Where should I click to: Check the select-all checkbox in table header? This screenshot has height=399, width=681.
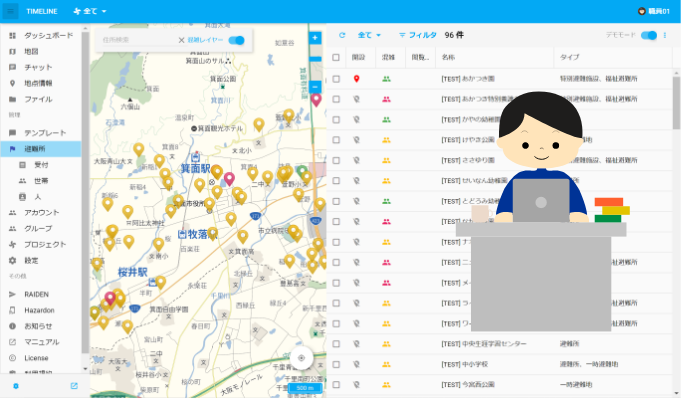coord(336,57)
